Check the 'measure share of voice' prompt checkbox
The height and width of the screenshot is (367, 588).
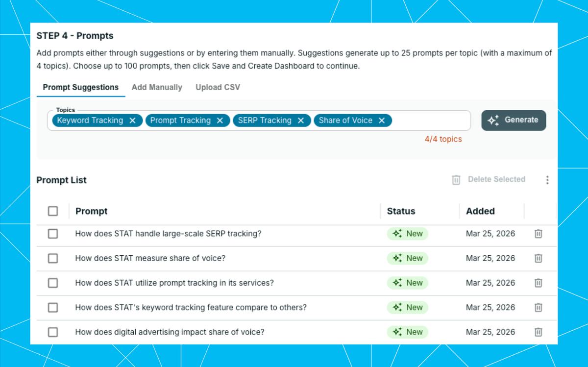pos(53,258)
